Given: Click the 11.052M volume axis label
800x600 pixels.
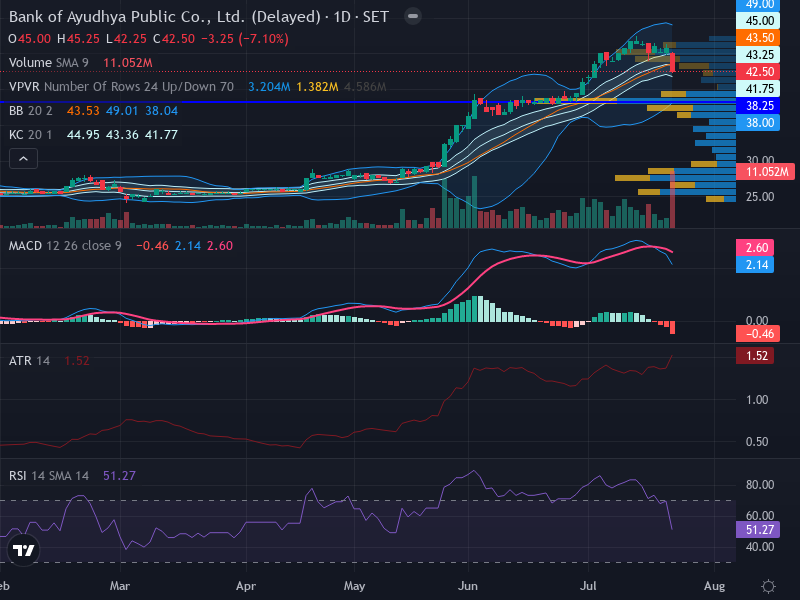Looking at the screenshot, I should coord(765,172).
